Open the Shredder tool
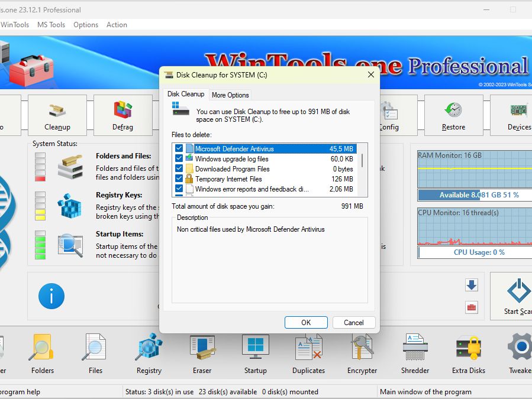This screenshot has height=399, width=532. [415, 353]
